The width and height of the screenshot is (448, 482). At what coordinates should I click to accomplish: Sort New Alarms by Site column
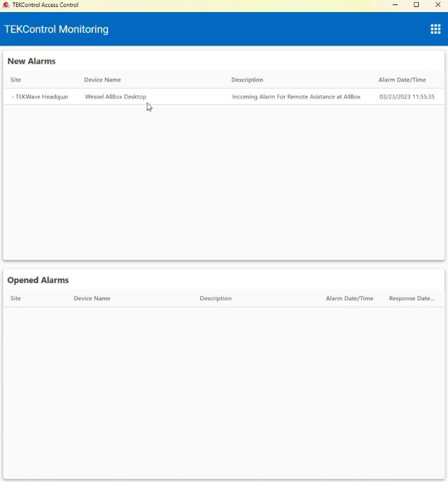click(x=16, y=79)
